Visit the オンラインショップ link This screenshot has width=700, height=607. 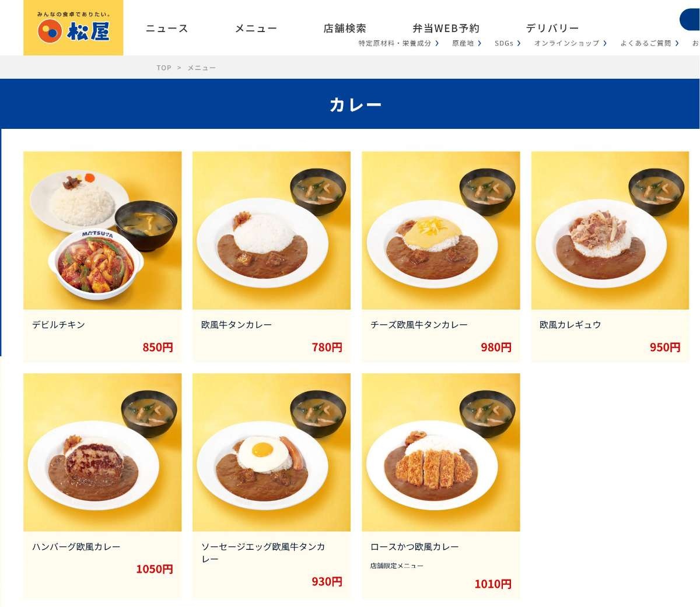click(x=570, y=43)
